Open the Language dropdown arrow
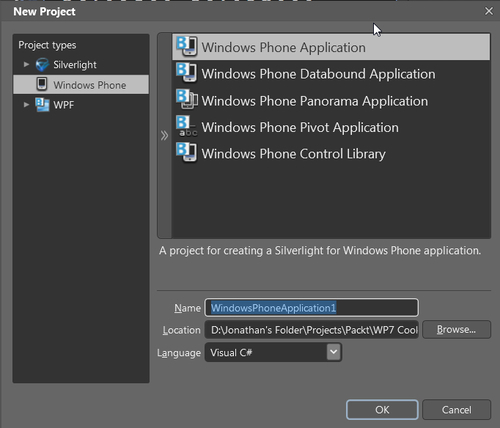The image size is (500, 428). click(x=334, y=352)
